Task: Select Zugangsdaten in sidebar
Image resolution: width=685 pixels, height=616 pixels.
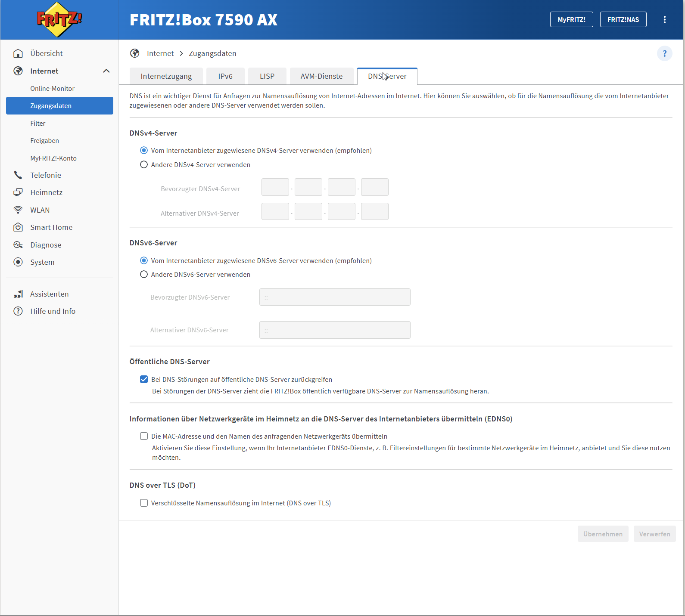Action: 59,106
